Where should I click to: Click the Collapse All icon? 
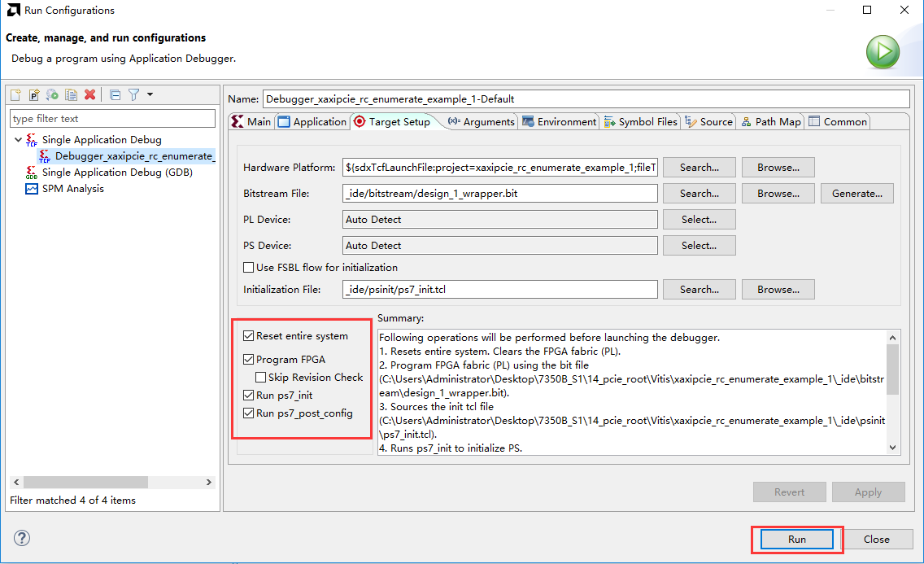(x=115, y=94)
